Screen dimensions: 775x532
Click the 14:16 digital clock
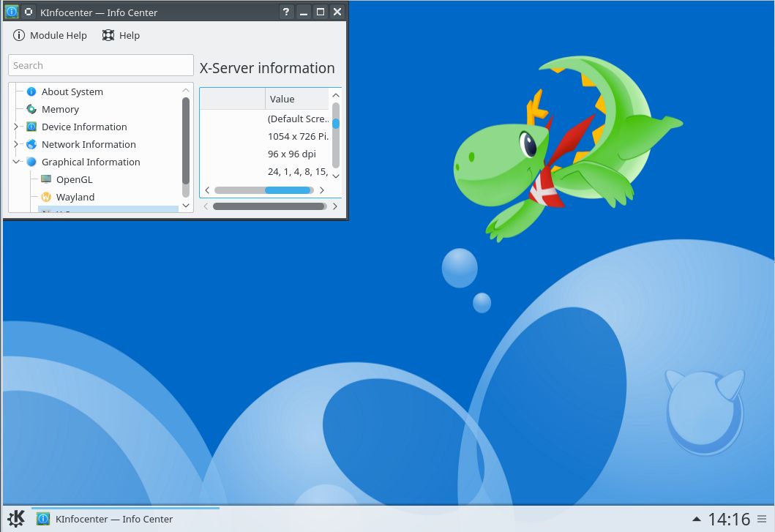pos(729,519)
